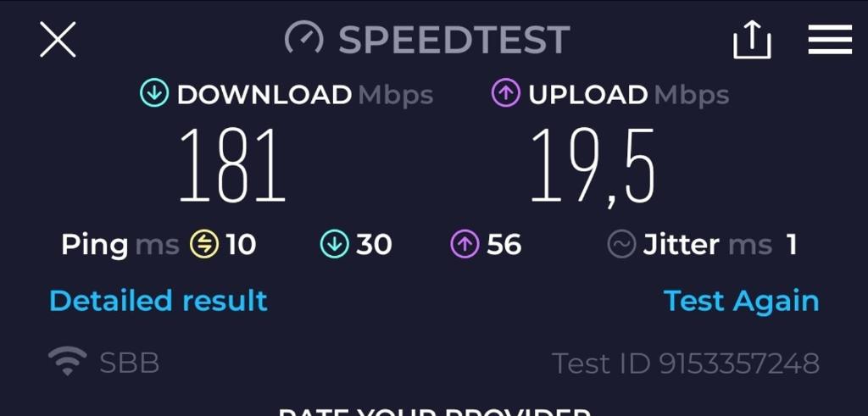The height and width of the screenshot is (416, 868).
Task: Tap the SPEEDTEST title text
Action: tap(454, 40)
